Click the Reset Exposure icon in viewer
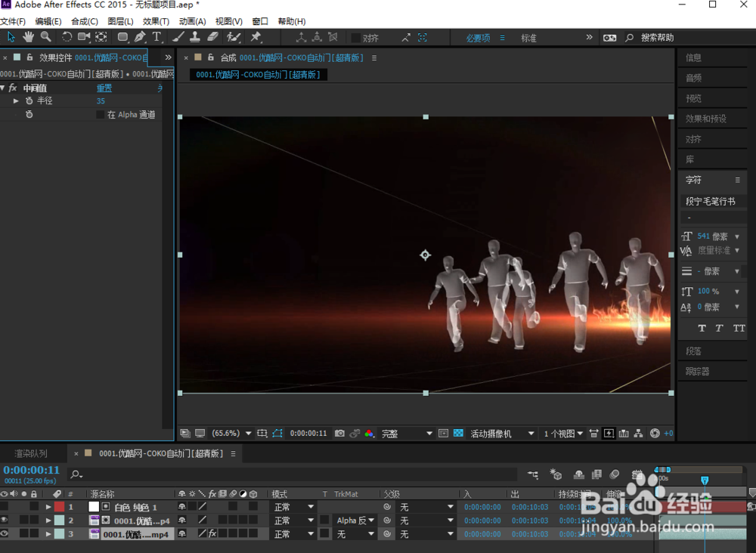 click(x=654, y=433)
